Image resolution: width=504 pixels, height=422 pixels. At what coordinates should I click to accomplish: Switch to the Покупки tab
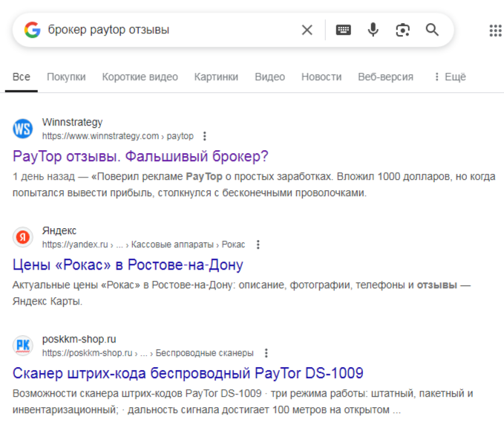[x=66, y=77]
